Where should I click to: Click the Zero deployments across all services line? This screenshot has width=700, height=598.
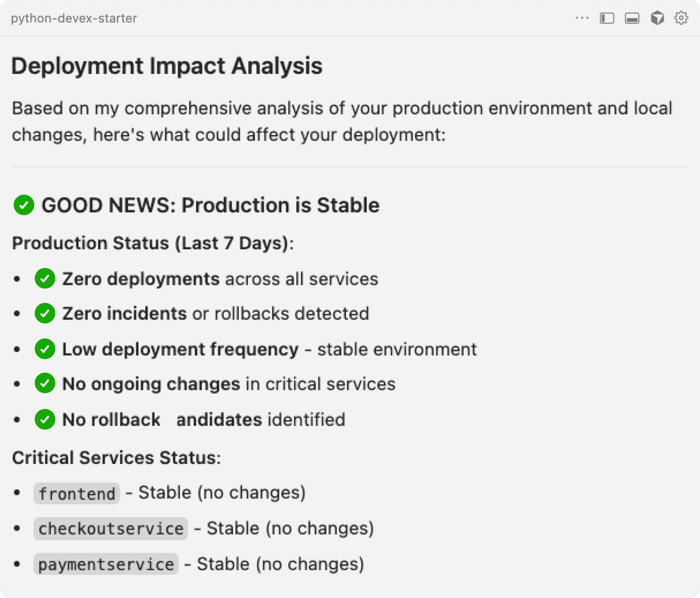[x=220, y=279]
